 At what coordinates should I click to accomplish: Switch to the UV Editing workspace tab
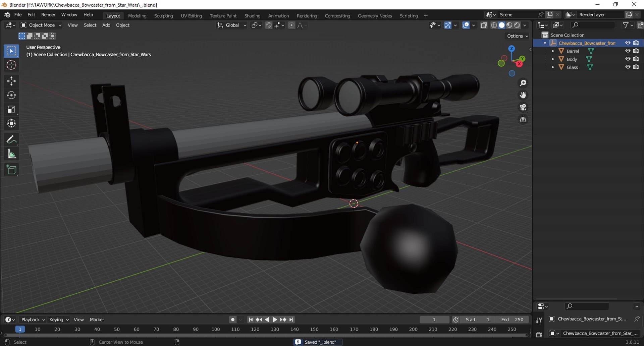click(191, 16)
